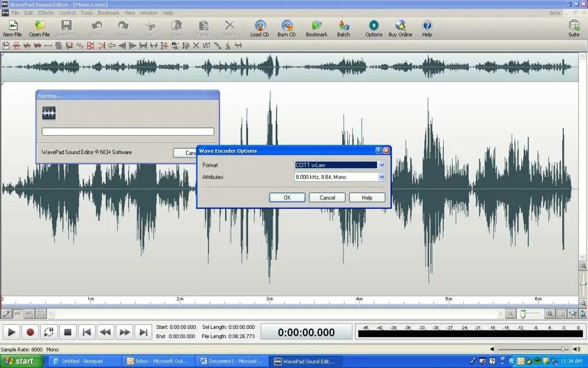Open the Suite icon in the toolbar
Screen dimensions: 588x368
pyautogui.click(x=574, y=29)
